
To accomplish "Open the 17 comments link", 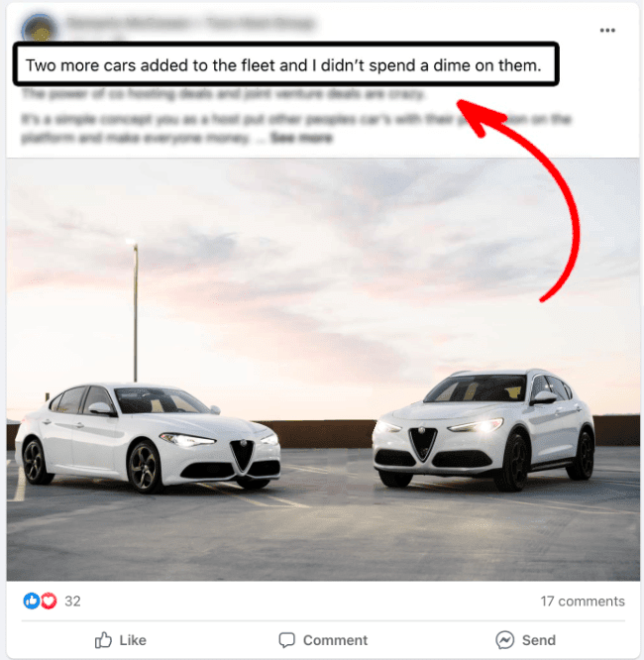I will 583,602.
